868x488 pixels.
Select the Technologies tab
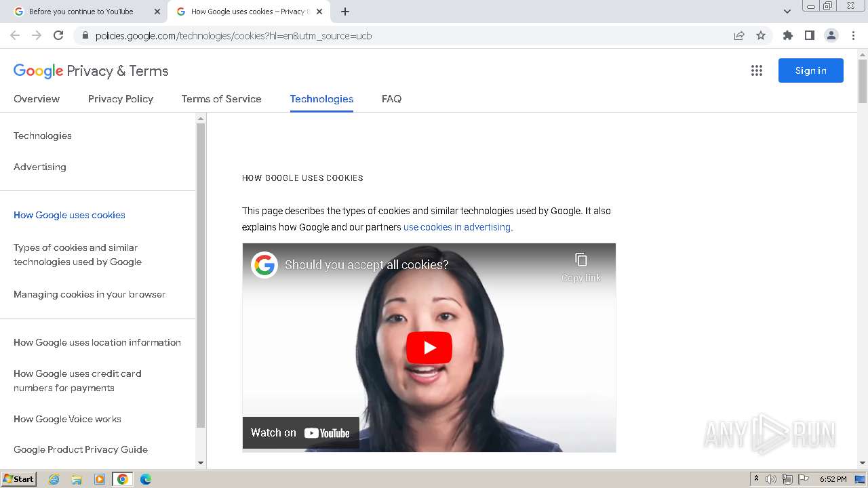pyautogui.click(x=321, y=99)
